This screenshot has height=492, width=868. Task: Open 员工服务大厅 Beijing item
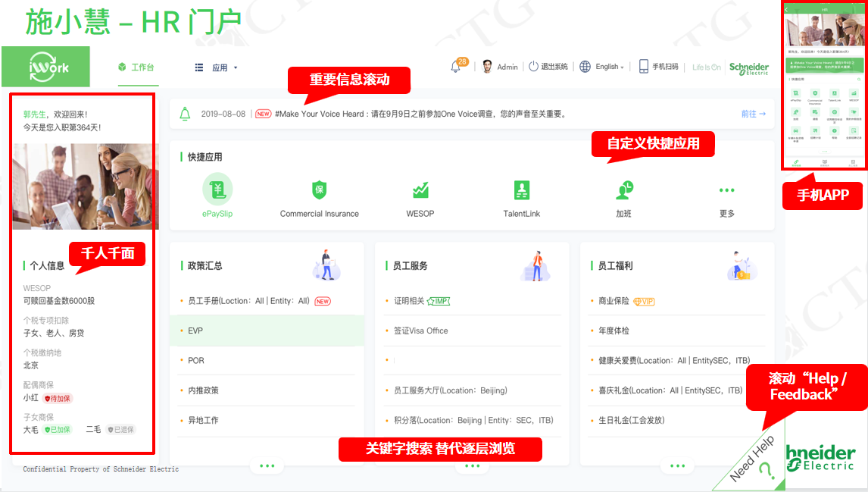tap(450, 390)
